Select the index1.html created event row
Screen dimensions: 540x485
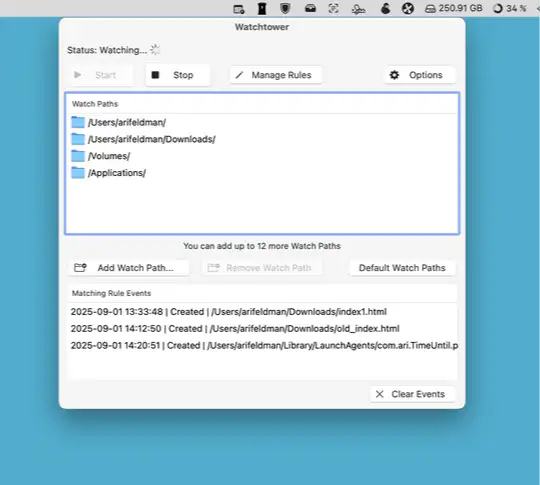(262, 312)
